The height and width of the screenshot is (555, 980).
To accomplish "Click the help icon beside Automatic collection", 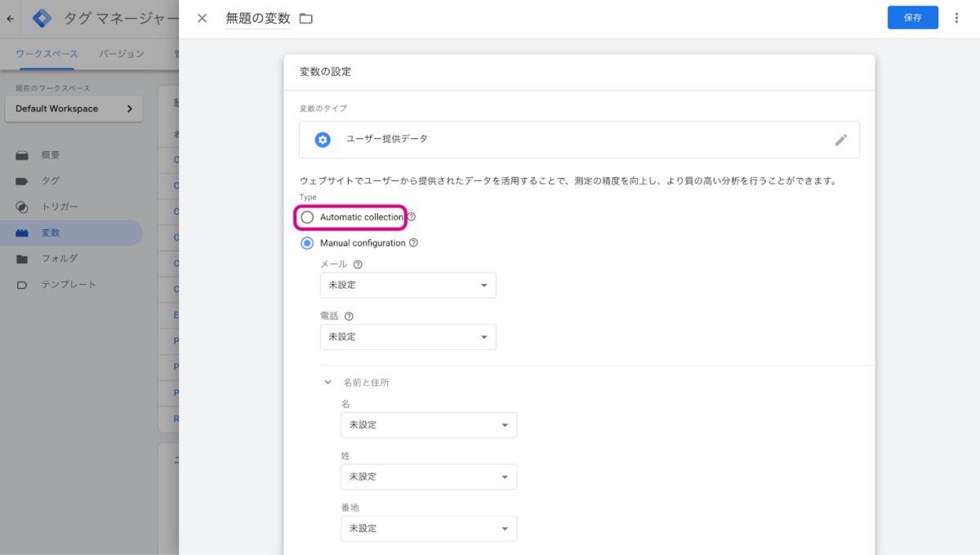I will click(x=412, y=217).
